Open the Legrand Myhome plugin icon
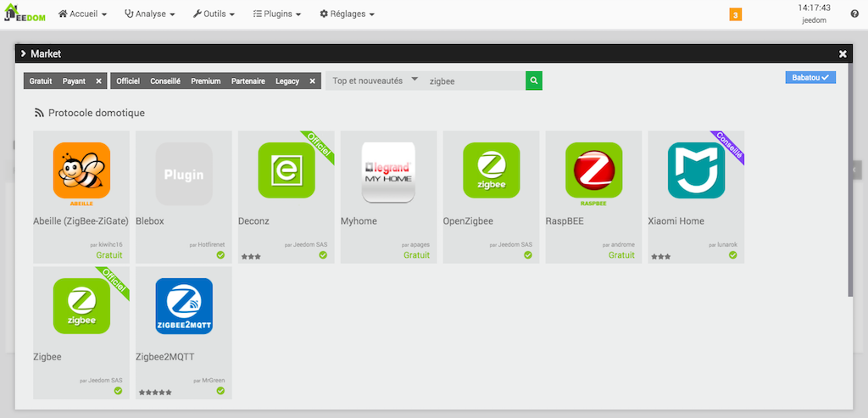The image size is (868, 418). coord(388,172)
